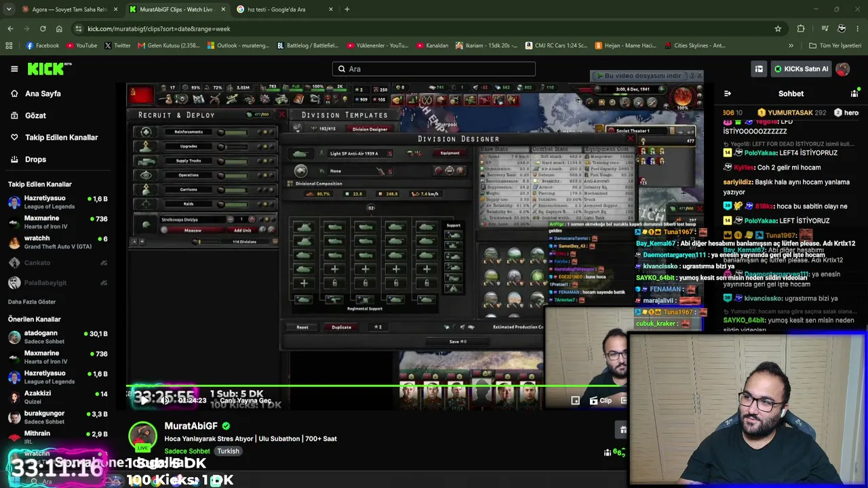The image size is (868, 488).
Task: Open the Battlelog bookmark
Action: coord(308,45)
